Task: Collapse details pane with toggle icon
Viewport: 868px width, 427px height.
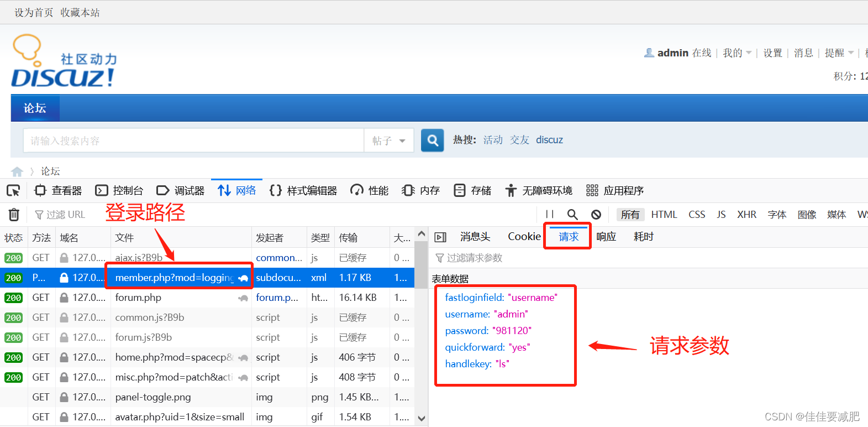Action: [x=440, y=237]
